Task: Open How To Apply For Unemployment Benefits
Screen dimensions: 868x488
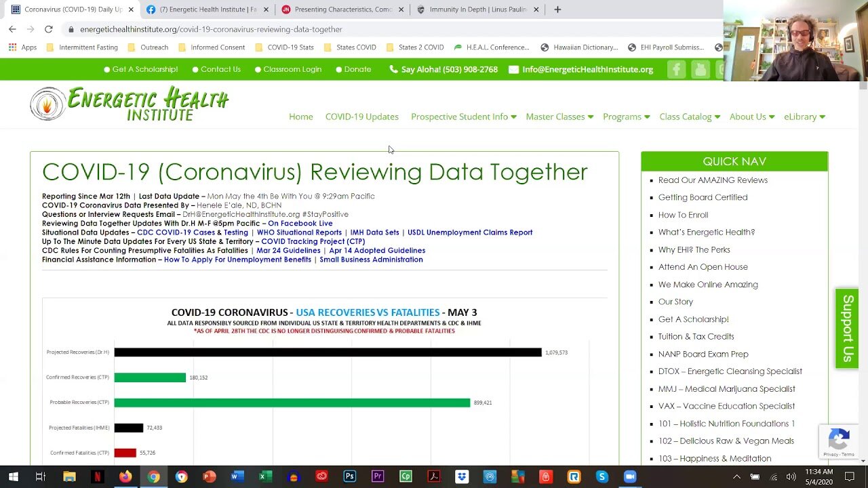Action: pos(237,260)
